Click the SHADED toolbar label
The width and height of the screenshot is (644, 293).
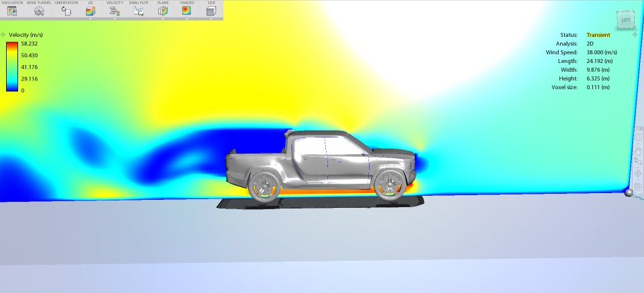[187, 3]
